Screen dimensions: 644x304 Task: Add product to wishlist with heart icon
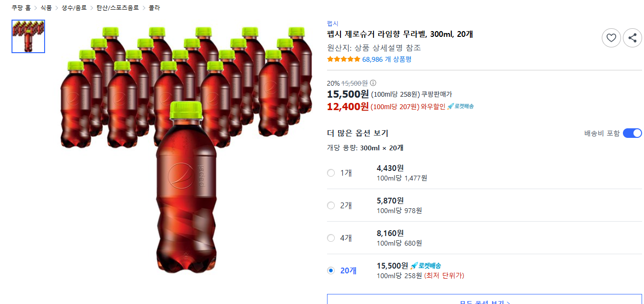pyautogui.click(x=611, y=38)
